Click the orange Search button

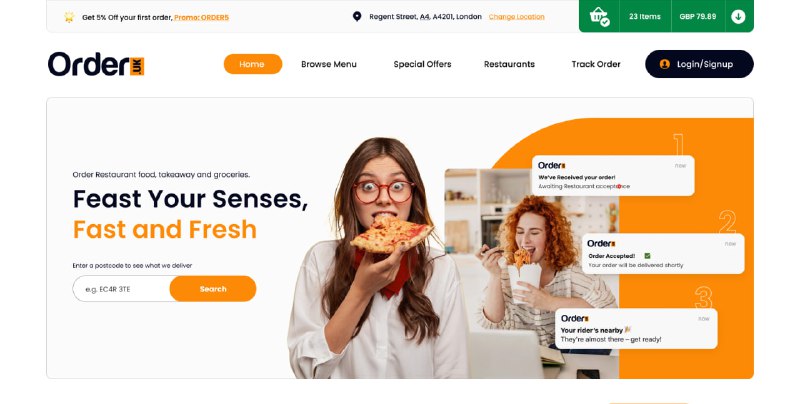213,289
